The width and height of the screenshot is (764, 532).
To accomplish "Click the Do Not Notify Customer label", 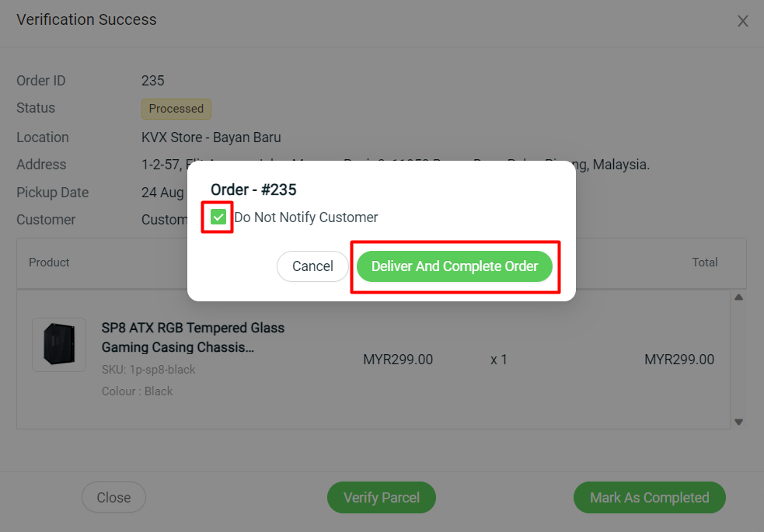I will tap(306, 217).
